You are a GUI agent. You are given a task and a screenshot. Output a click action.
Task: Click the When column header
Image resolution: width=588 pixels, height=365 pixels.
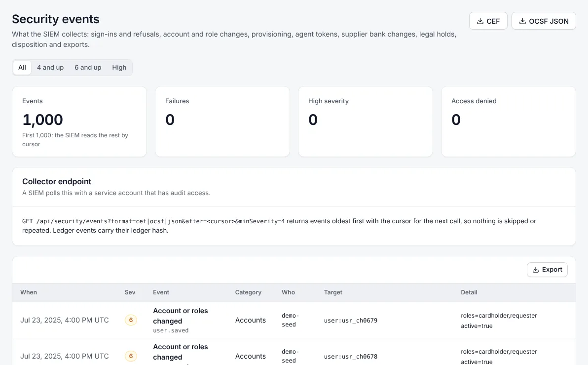click(29, 292)
